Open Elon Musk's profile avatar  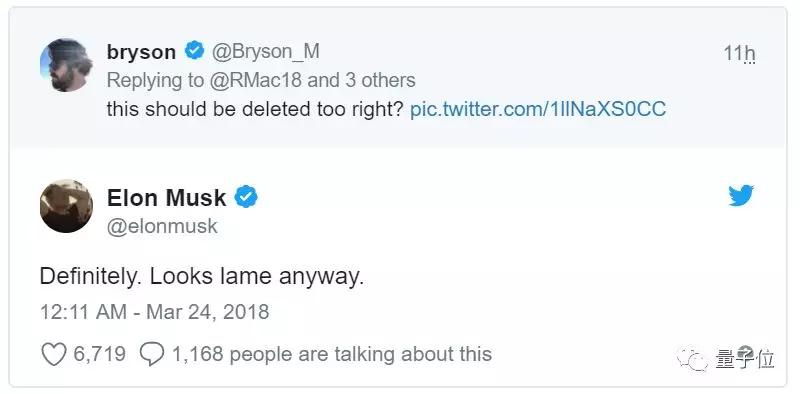[x=66, y=206]
